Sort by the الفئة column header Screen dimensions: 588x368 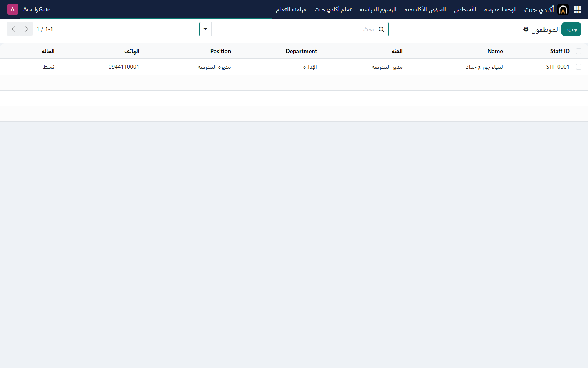(x=397, y=51)
